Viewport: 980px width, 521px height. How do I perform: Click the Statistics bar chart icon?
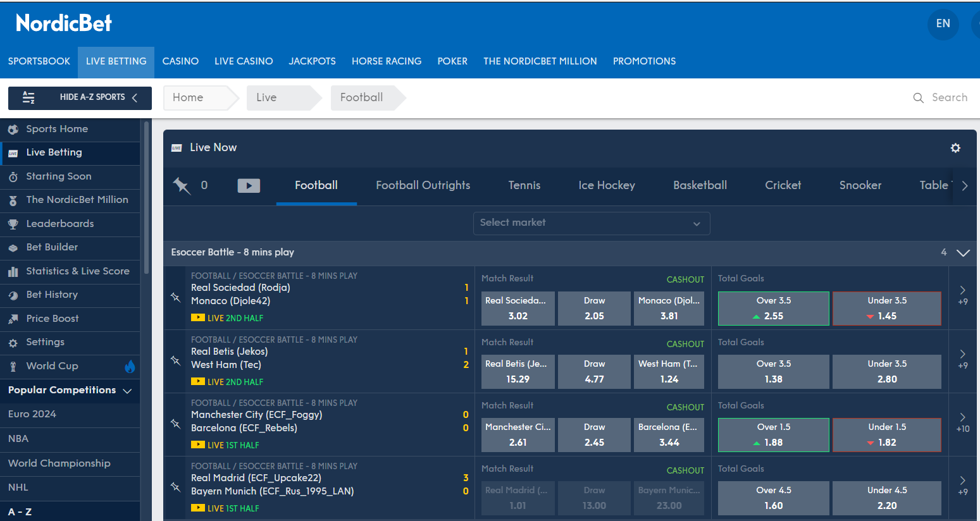(x=13, y=271)
